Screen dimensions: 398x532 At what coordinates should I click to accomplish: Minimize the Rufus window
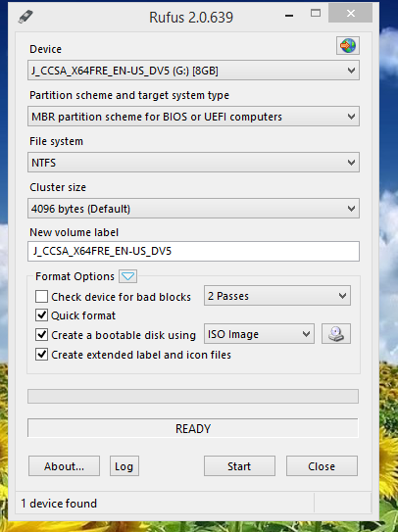[x=289, y=15]
